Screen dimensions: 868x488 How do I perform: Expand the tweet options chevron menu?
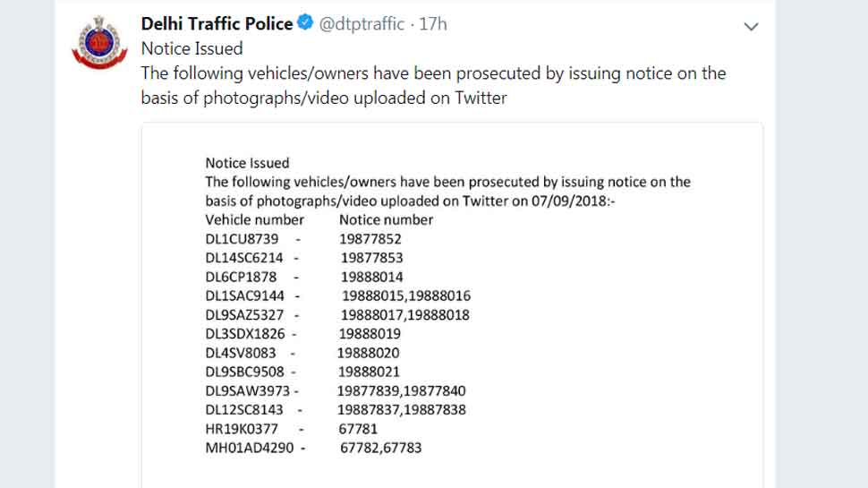tap(751, 26)
